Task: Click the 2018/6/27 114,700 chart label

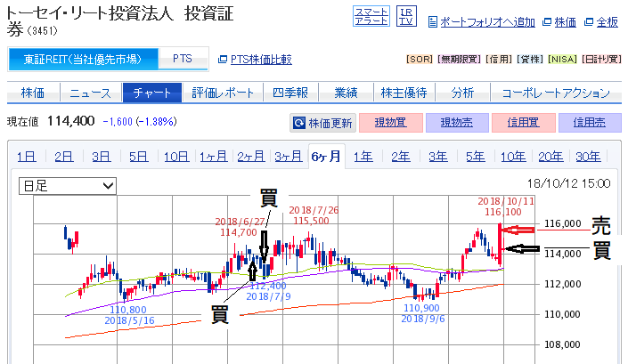Action: [241, 227]
